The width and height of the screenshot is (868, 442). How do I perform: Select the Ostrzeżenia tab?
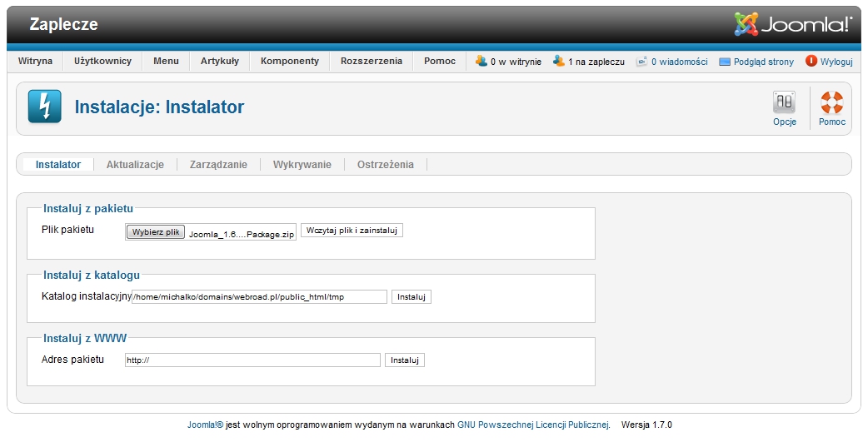[385, 165]
